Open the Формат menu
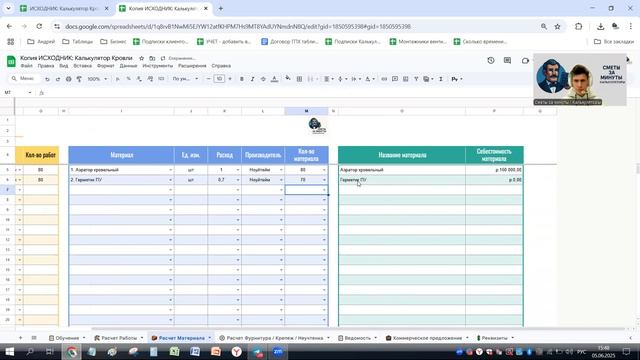The height and width of the screenshot is (360, 640). coord(106,66)
